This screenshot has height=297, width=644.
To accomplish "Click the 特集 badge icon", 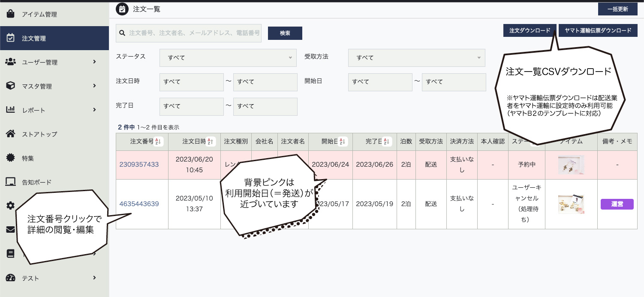I will (11, 158).
